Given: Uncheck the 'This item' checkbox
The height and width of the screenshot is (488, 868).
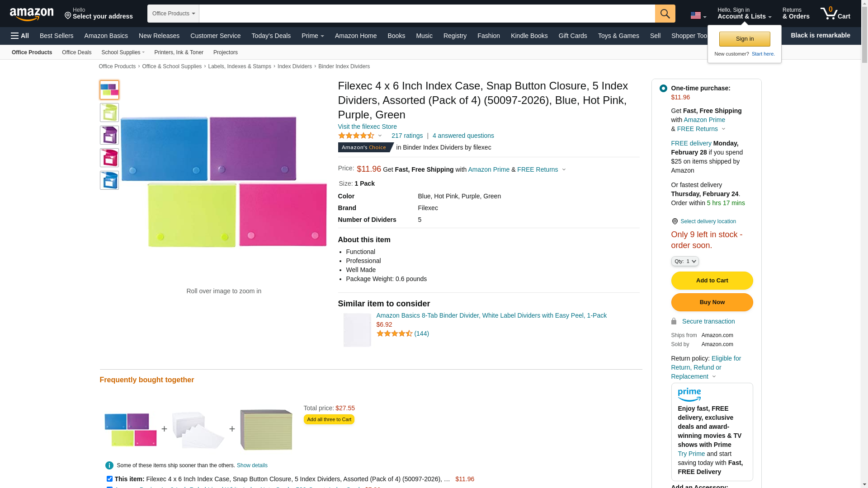Looking at the screenshot, I should click(109, 479).
